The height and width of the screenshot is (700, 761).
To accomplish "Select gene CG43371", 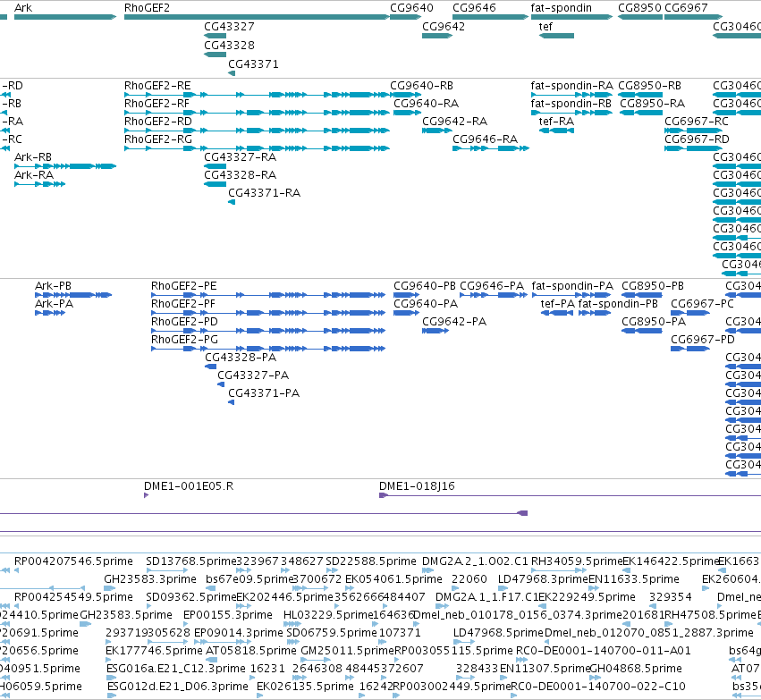I will click(232, 73).
